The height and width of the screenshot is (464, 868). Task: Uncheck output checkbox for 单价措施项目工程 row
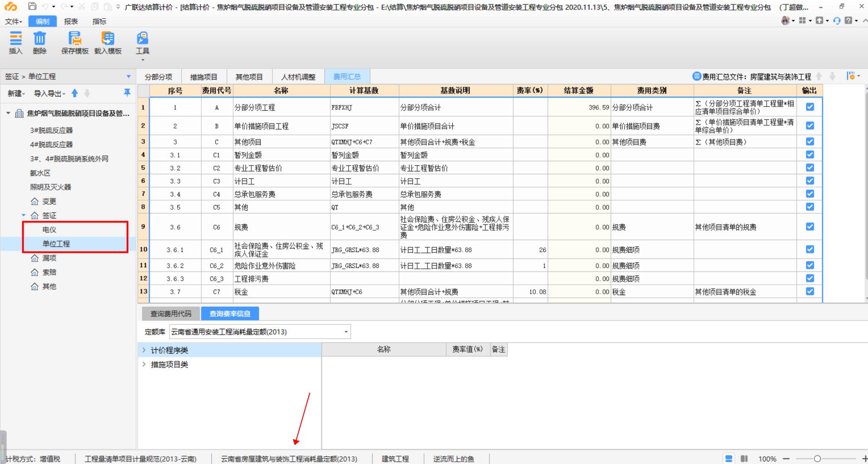coord(810,125)
